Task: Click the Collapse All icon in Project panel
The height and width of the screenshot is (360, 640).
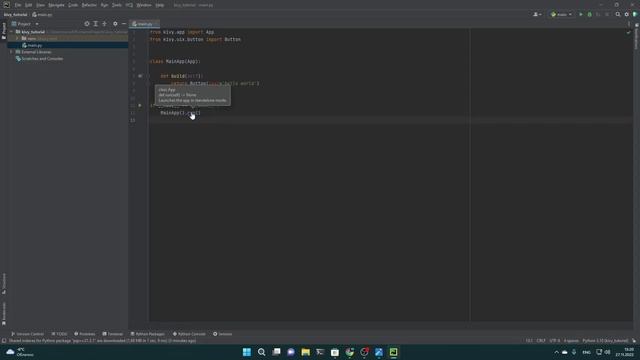Action: click(104, 24)
